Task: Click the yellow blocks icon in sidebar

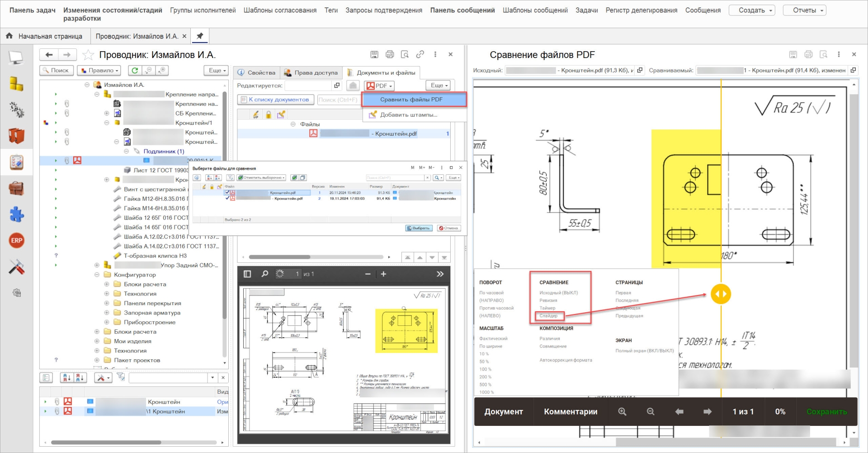Action: click(16, 84)
